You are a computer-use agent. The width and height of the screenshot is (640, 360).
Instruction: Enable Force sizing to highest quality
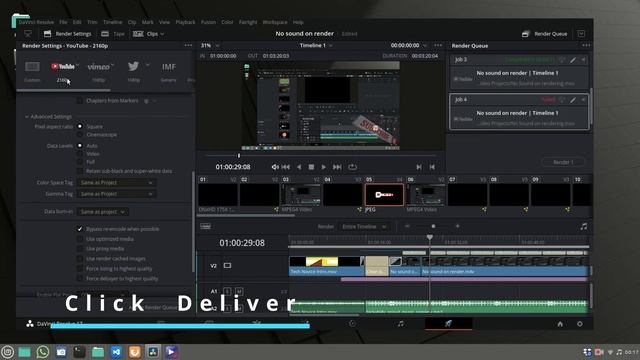click(x=80, y=269)
